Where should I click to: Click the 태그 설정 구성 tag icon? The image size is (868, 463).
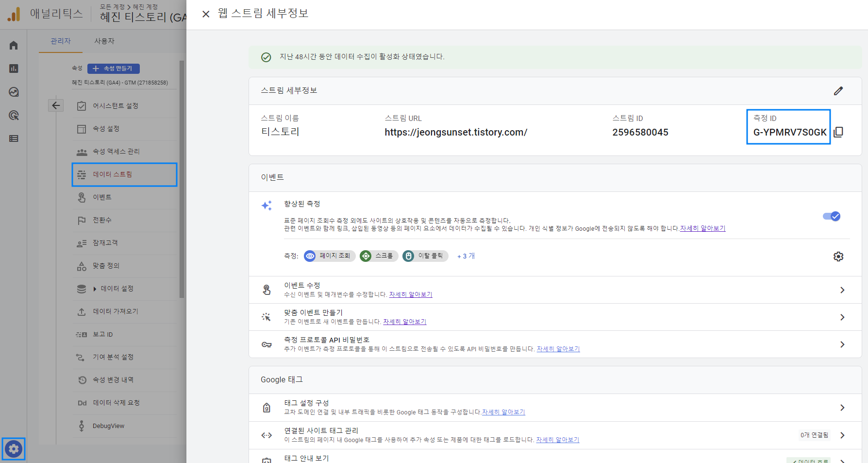(x=267, y=408)
